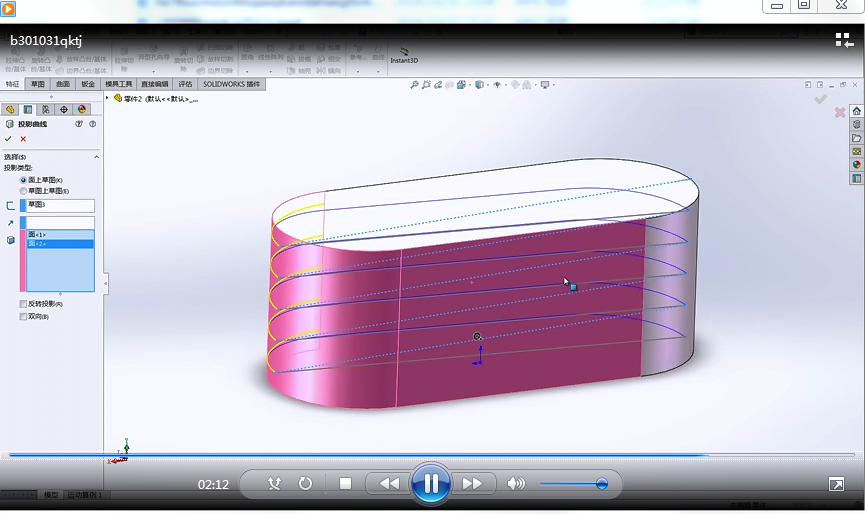
Task: Click the Instant3D toolbar icon
Action: pos(404,54)
